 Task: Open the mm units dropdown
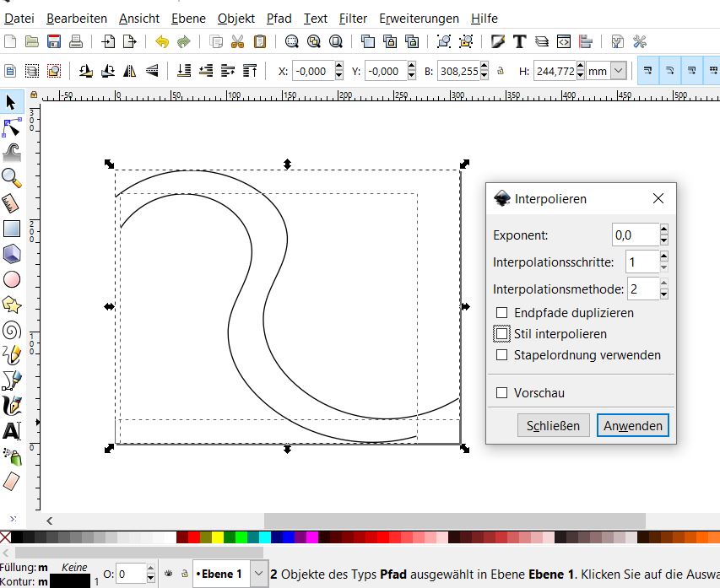pos(619,72)
